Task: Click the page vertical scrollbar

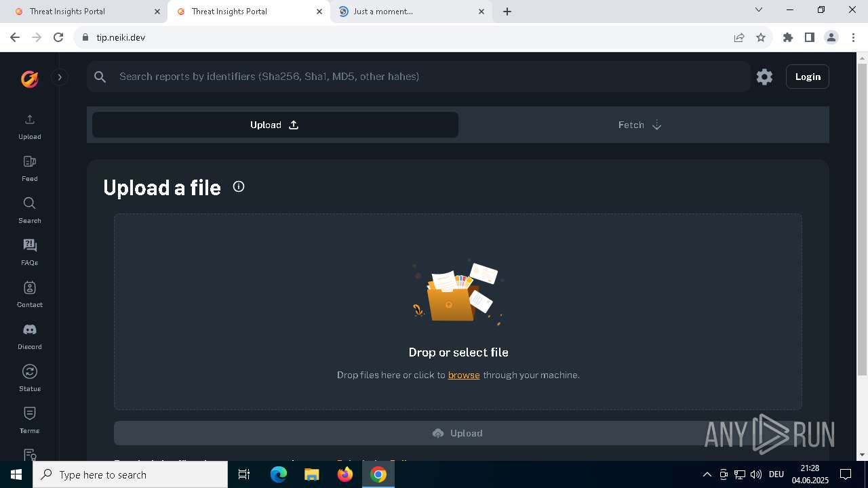Action: [x=862, y=219]
